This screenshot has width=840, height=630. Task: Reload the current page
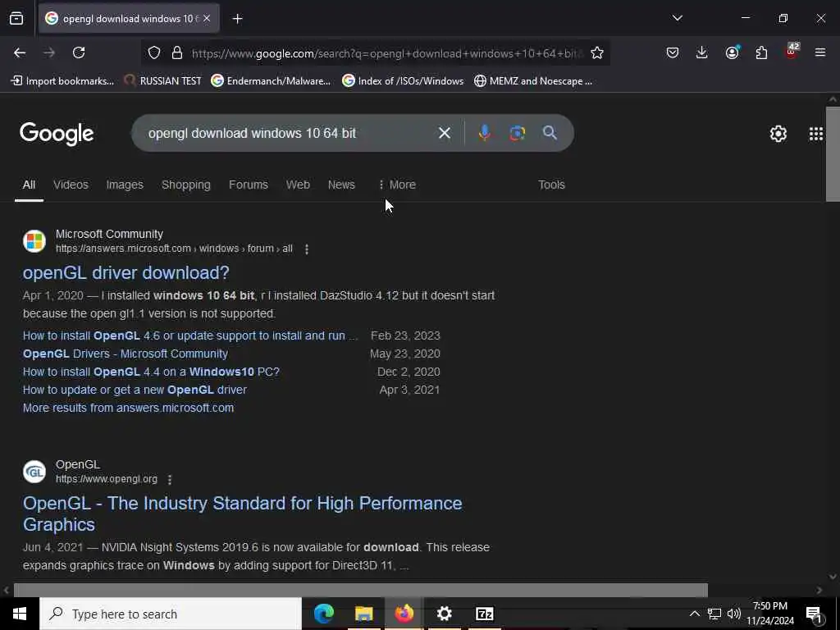(x=79, y=52)
